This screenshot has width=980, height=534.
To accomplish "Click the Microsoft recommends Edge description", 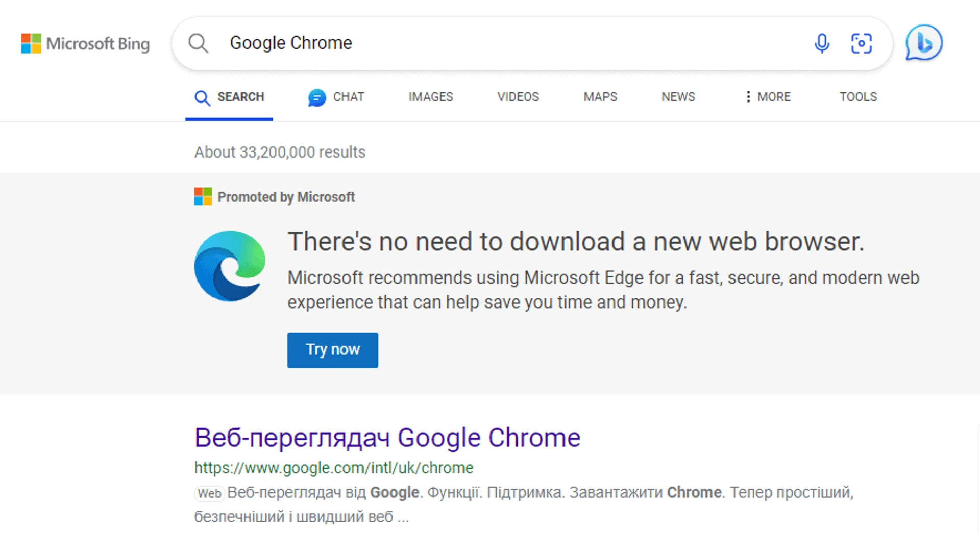I will coord(603,290).
